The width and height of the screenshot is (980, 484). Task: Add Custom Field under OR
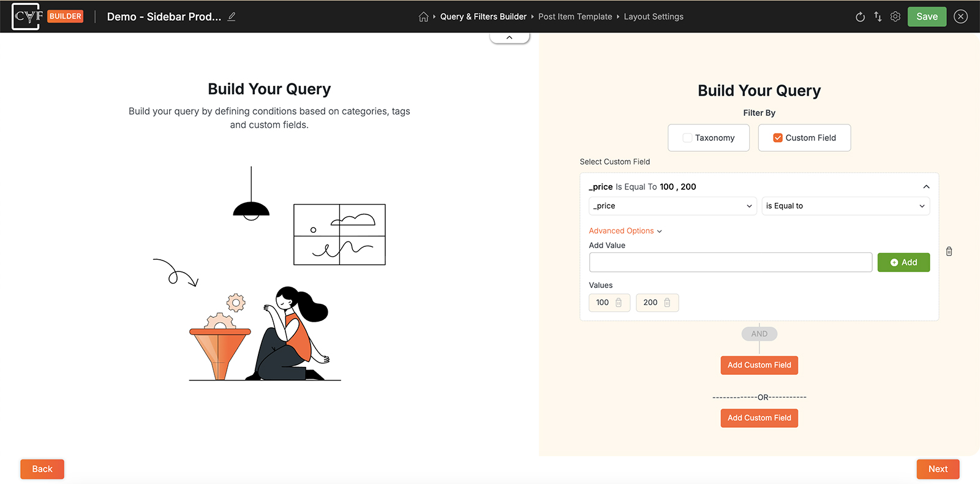[x=759, y=418]
